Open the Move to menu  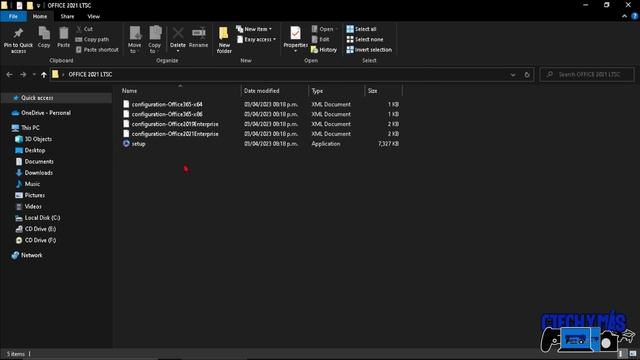pyautogui.click(x=135, y=40)
